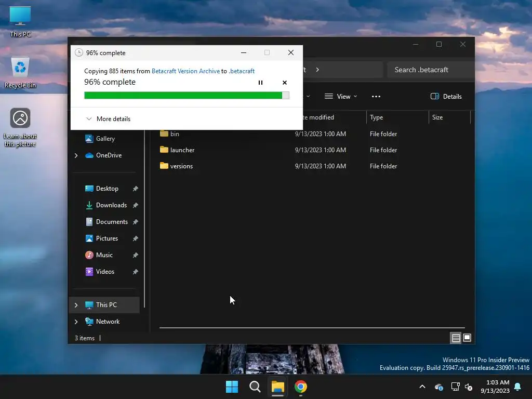Close the 96% complete dialog

tap(291, 52)
